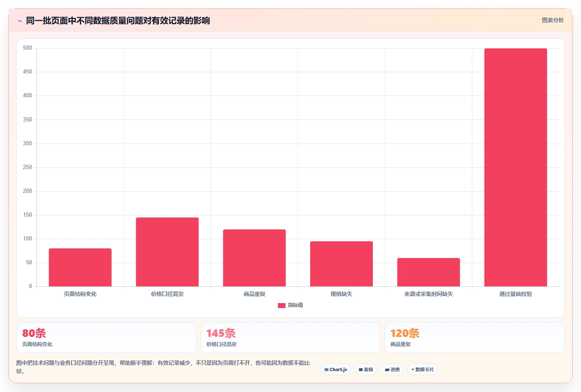Screen dimensions: 581x392
Task: Click the description paragraph starting 图中把技术问题
Action: coord(163,367)
